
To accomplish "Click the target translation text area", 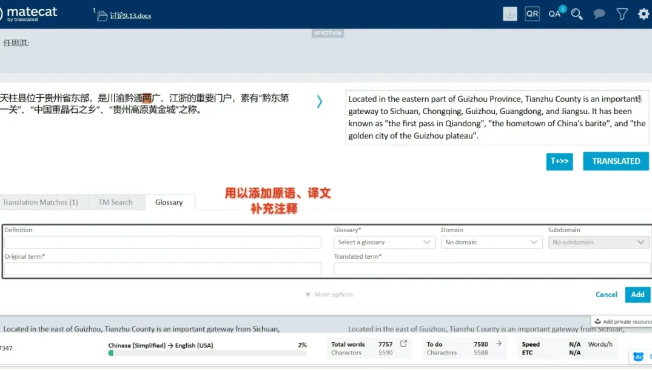I will click(x=497, y=118).
